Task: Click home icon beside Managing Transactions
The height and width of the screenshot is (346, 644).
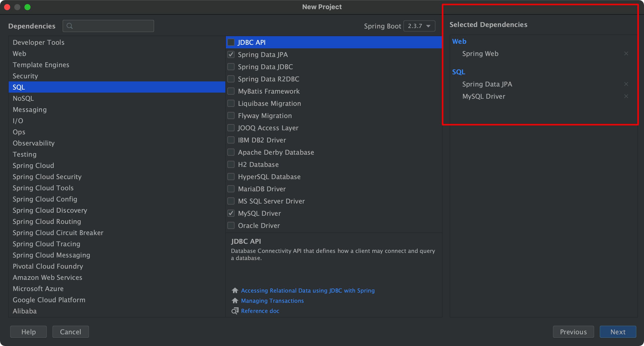Action: (x=235, y=301)
